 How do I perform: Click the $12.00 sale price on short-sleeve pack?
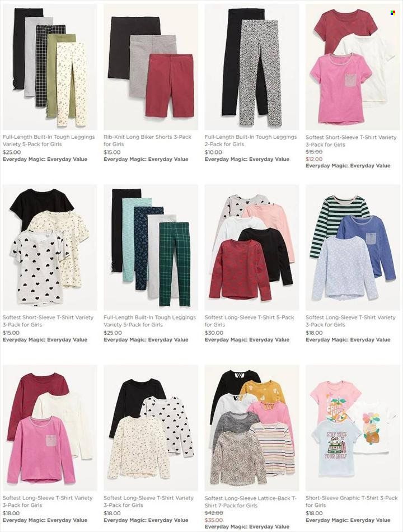[x=314, y=159]
